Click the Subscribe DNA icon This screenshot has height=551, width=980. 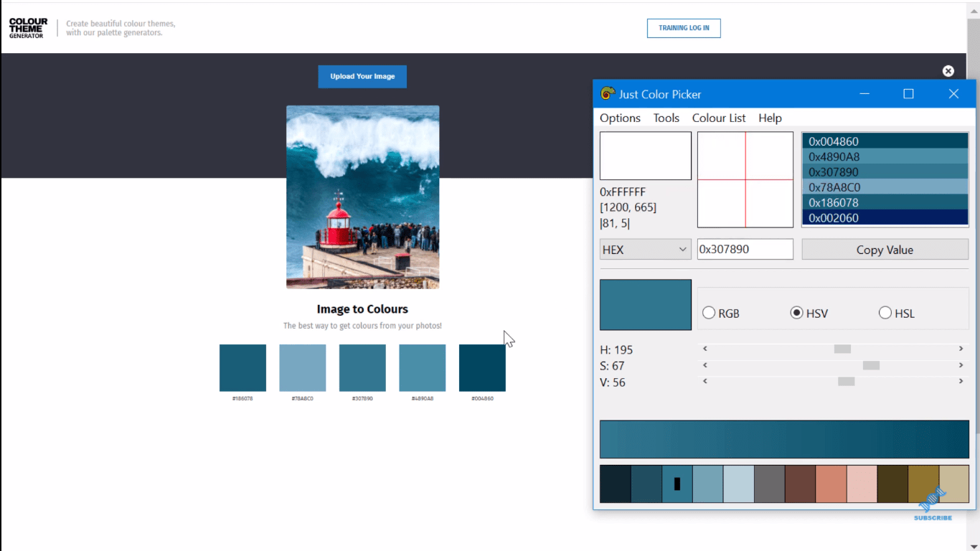click(933, 504)
